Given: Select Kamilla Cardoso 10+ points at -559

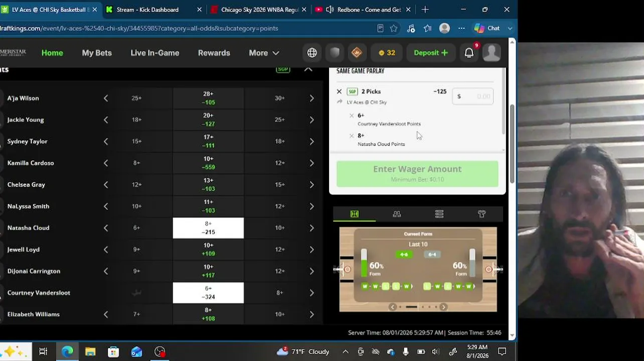Looking at the screenshot, I should [x=209, y=163].
